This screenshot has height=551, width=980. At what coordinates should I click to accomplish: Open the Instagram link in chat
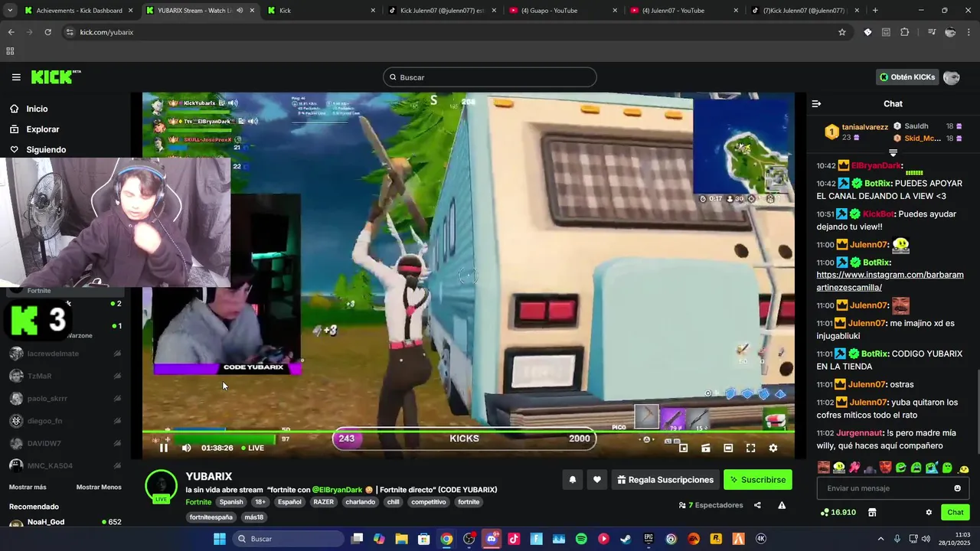point(890,281)
